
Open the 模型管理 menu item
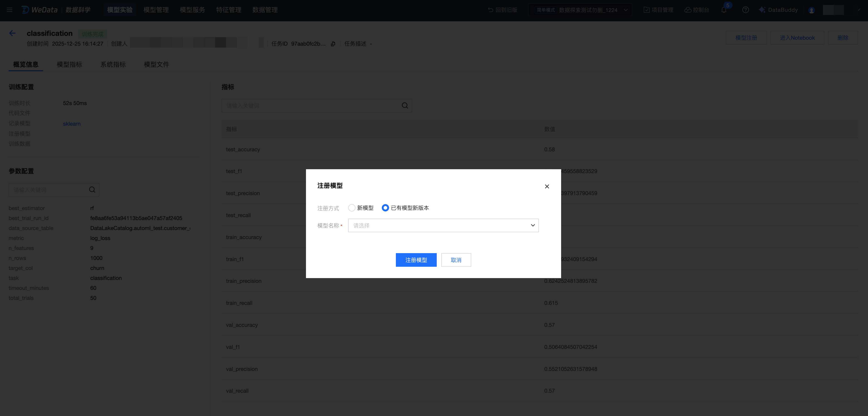point(156,10)
